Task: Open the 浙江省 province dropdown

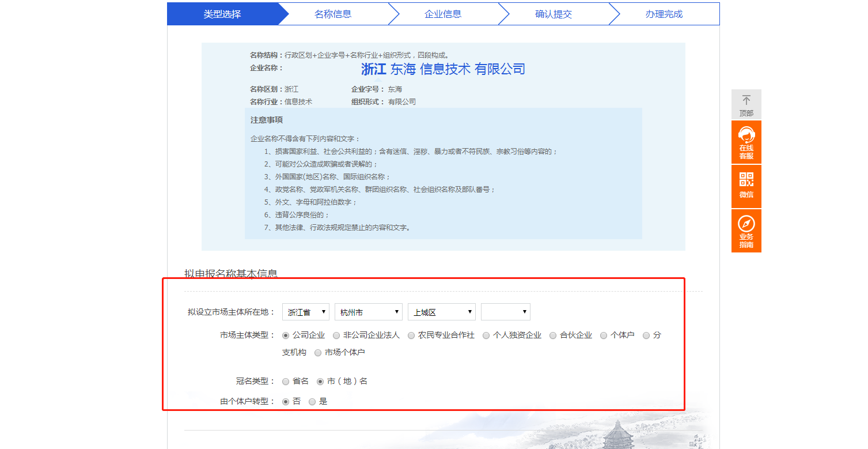Action: click(x=305, y=312)
